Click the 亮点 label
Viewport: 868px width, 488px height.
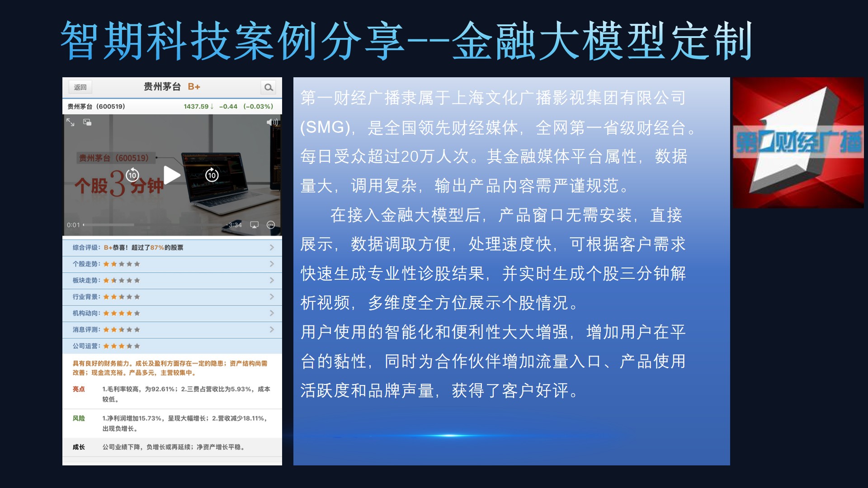79,389
